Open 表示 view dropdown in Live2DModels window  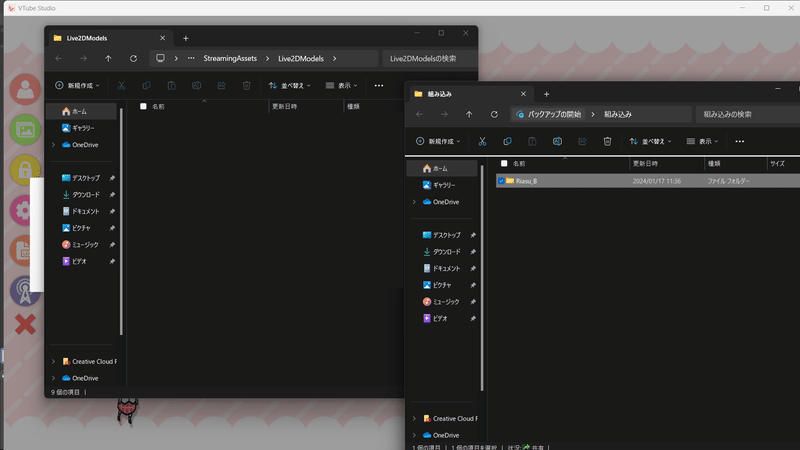(342, 86)
